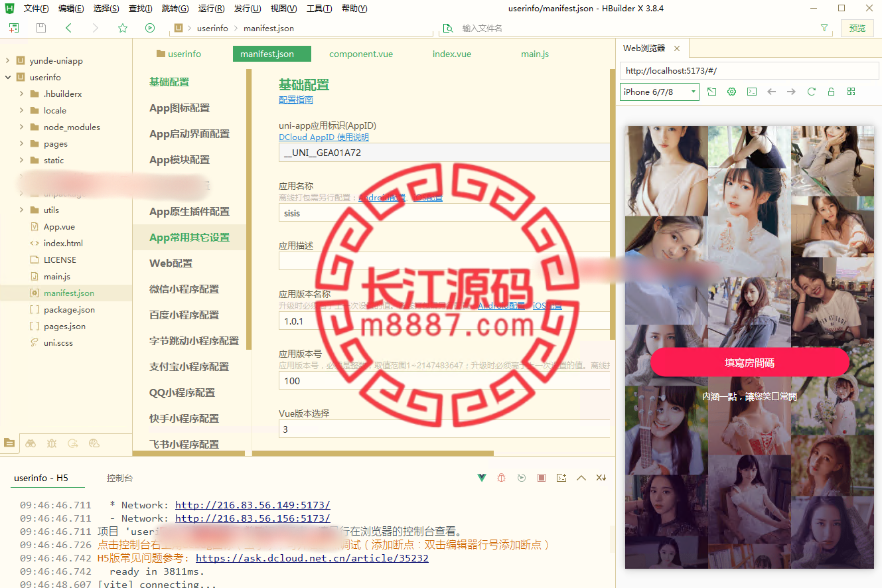This screenshot has width=882, height=588.
Task: Click the 预览 preview button
Action: click(x=857, y=28)
